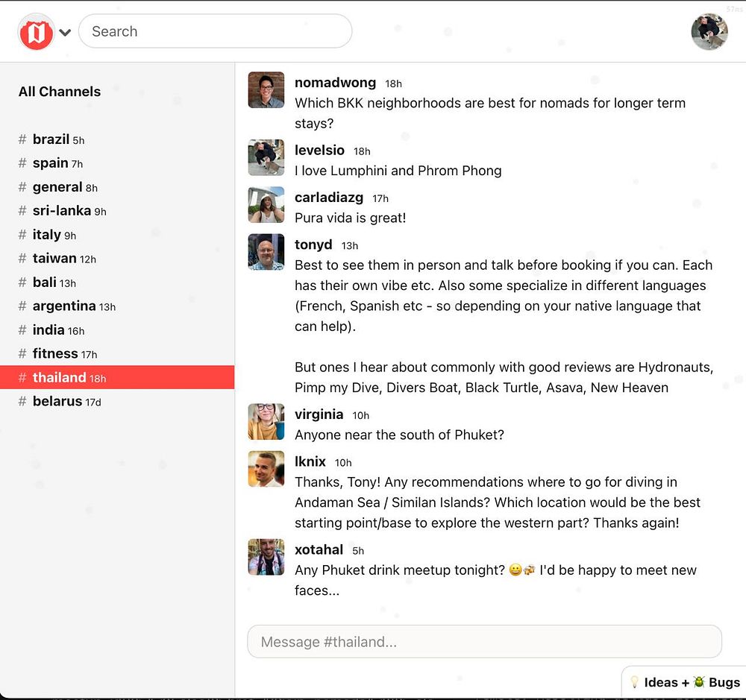Click the 18h timestamp on nomadwong's message
746x700 pixels.
(393, 83)
